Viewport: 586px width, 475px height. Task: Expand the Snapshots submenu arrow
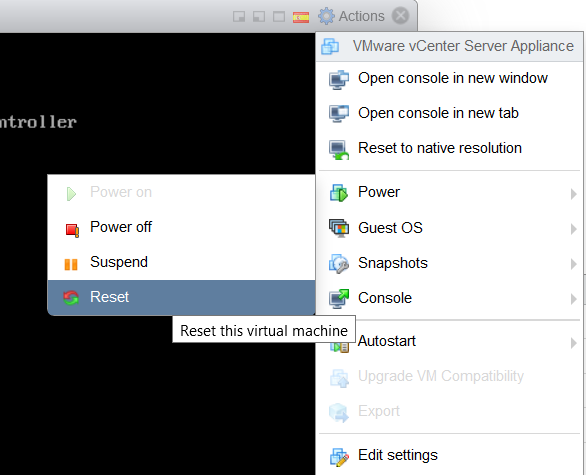click(573, 264)
